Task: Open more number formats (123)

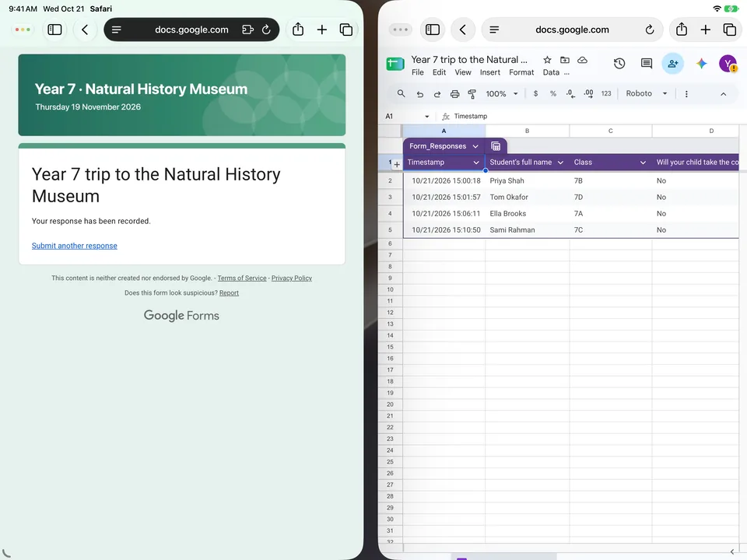Action: 606,94
